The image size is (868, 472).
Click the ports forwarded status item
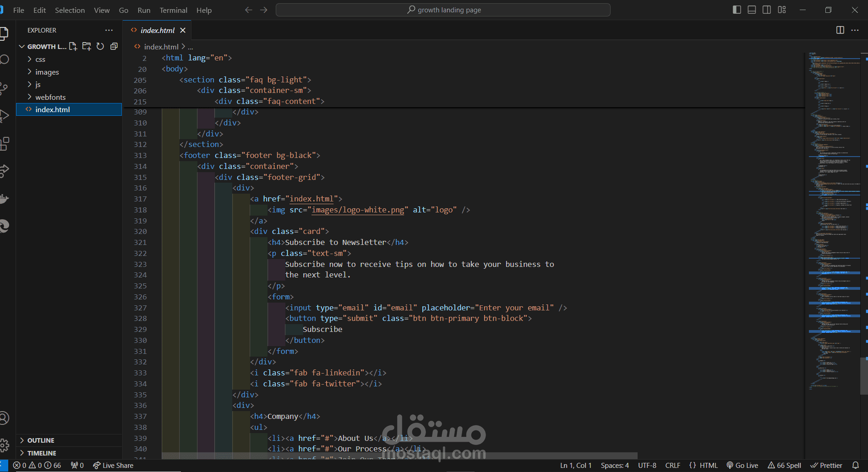coord(77,466)
